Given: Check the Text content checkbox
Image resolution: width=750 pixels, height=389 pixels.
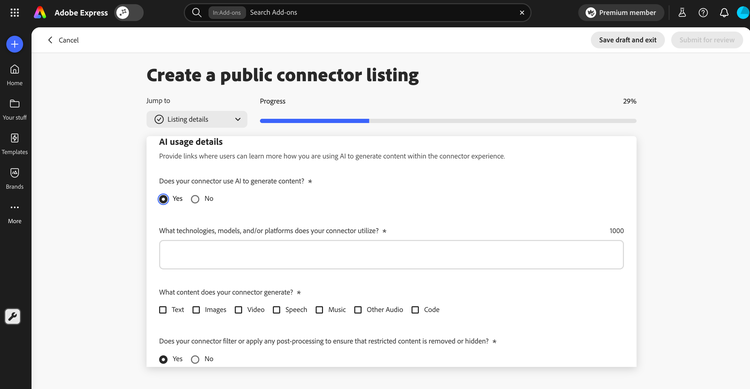Looking at the screenshot, I should (x=163, y=310).
